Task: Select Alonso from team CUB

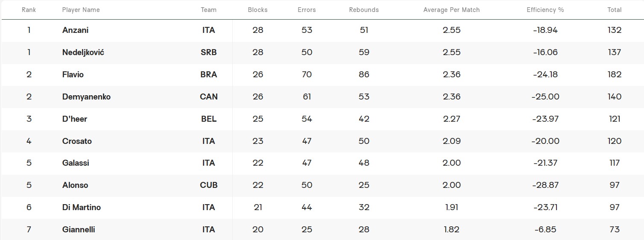Action: pos(75,185)
